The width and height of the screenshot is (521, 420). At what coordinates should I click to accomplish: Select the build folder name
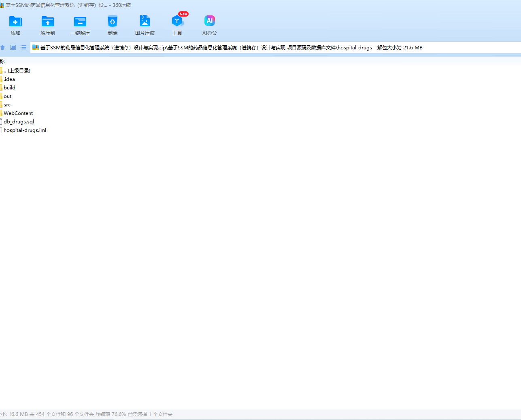coord(10,87)
